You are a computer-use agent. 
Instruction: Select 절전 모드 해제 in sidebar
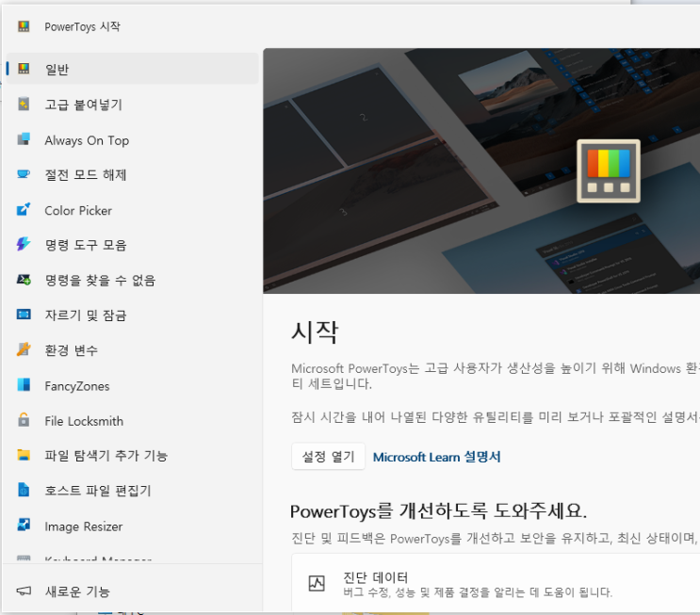tap(133, 174)
